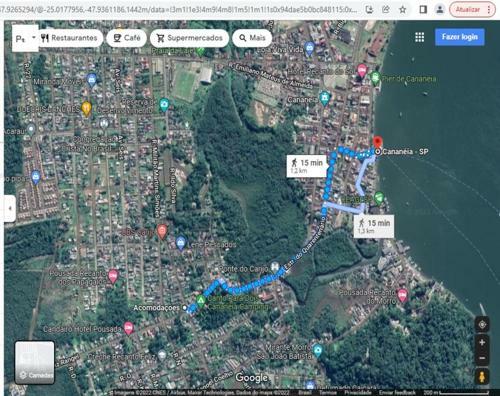
Task: Click the Cananéia - SP destination label
Action: [x=405, y=152]
